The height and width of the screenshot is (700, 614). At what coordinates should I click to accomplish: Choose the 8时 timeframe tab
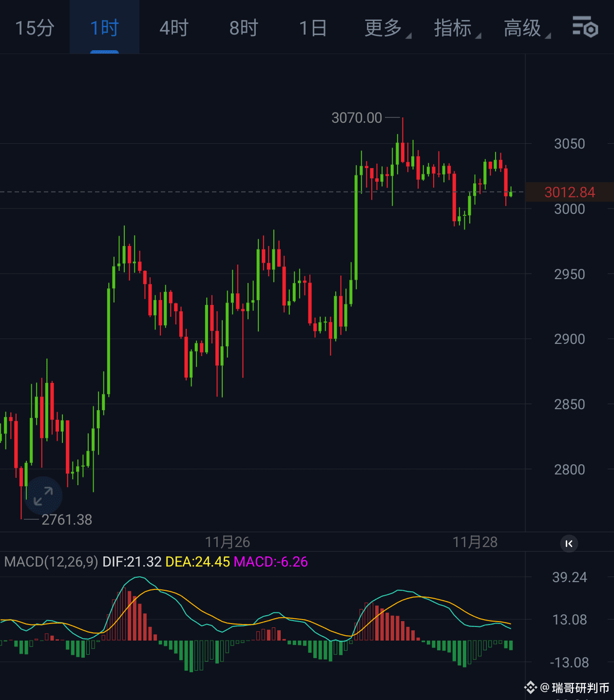tap(244, 28)
